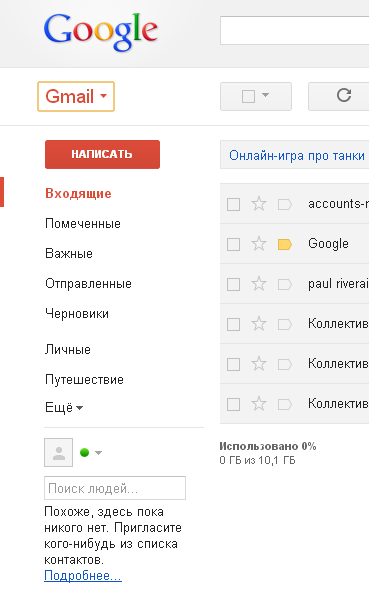Mark second Коллектив message as important

click(284, 364)
